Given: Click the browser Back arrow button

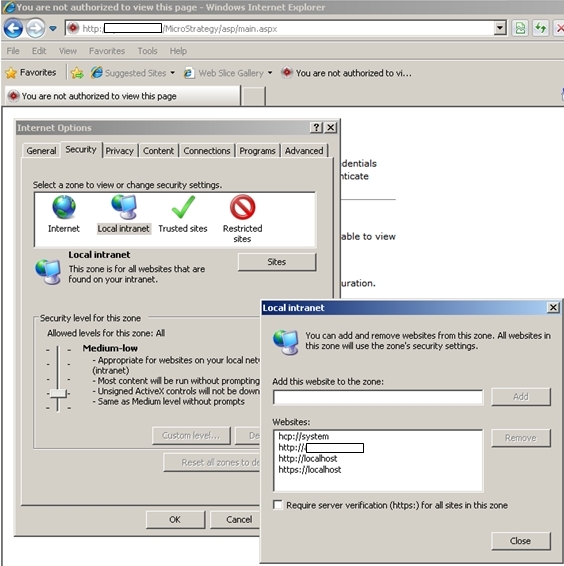Looking at the screenshot, I should point(13,28).
